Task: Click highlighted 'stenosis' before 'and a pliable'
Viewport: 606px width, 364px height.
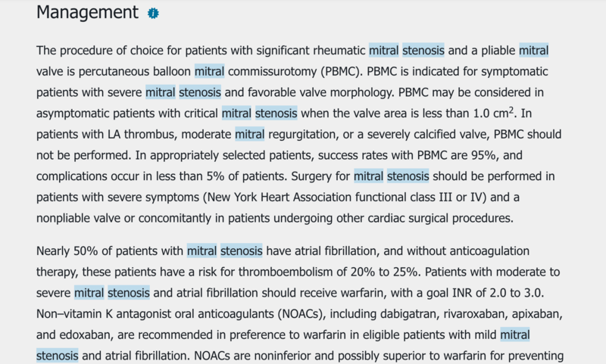Action: pyautogui.click(x=424, y=51)
